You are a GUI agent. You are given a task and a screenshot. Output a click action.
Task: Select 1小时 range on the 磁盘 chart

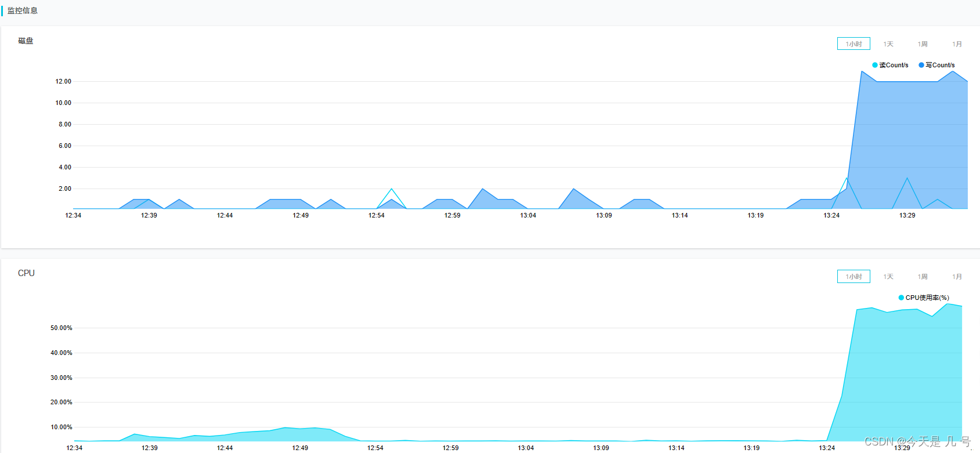pos(854,44)
